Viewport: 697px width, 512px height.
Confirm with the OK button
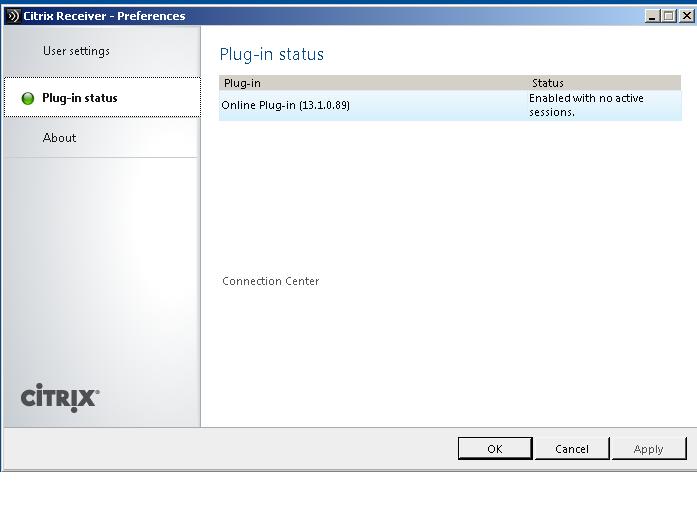495,449
